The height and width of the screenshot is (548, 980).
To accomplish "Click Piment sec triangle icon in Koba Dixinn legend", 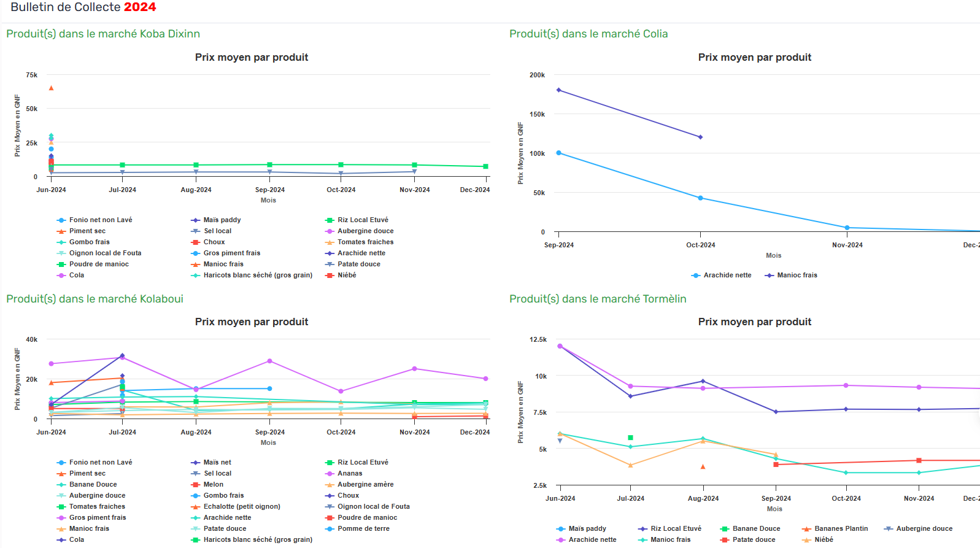I will pos(61,231).
